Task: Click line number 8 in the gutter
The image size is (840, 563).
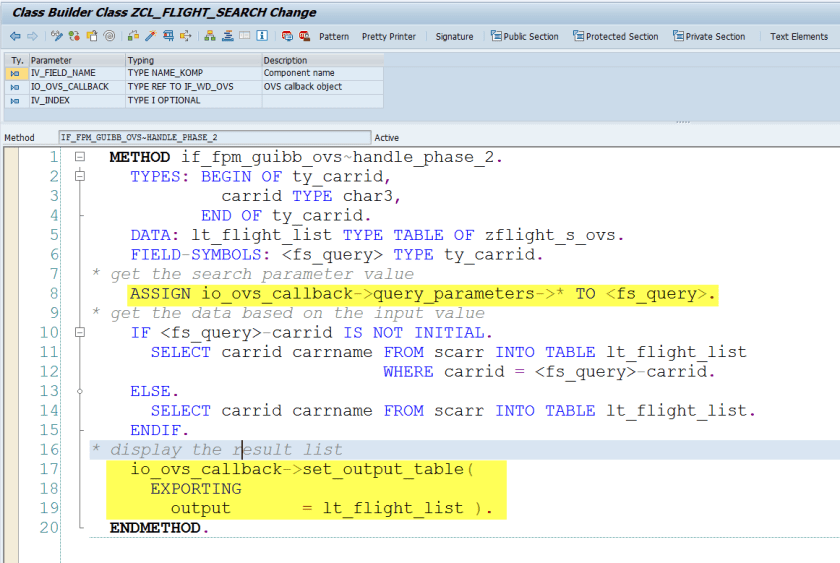Action: [54, 294]
